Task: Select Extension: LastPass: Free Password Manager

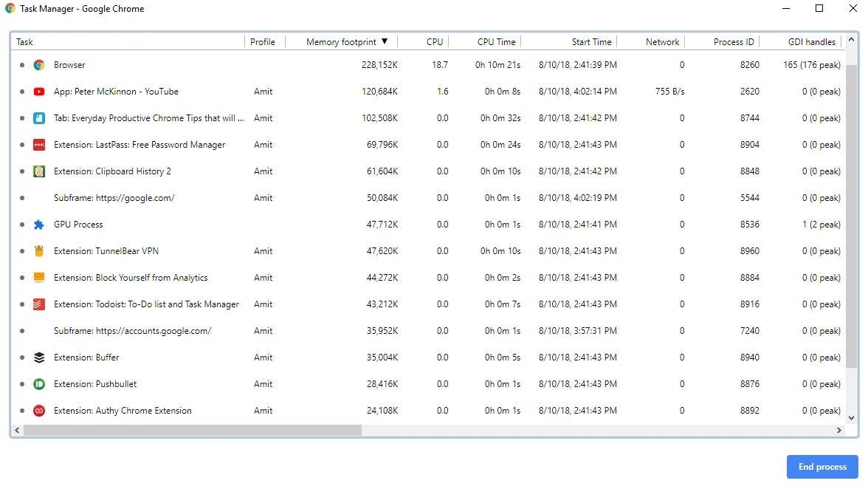Action: click(x=428, y=145)
